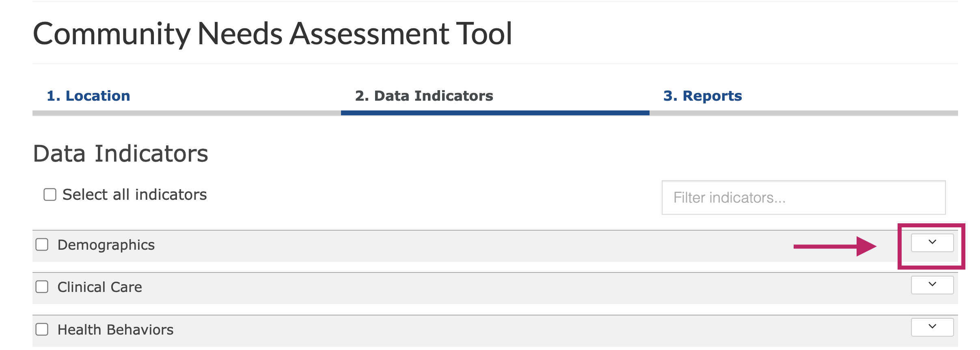Click the Demographics category label text
The width and height of the screenshot is (980, 350).
106,245
